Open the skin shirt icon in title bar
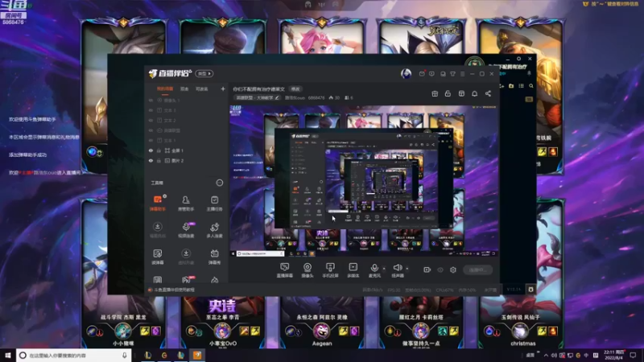Image resolution: width=644 pixels, height=362 pixels. (x=452, y=74)
